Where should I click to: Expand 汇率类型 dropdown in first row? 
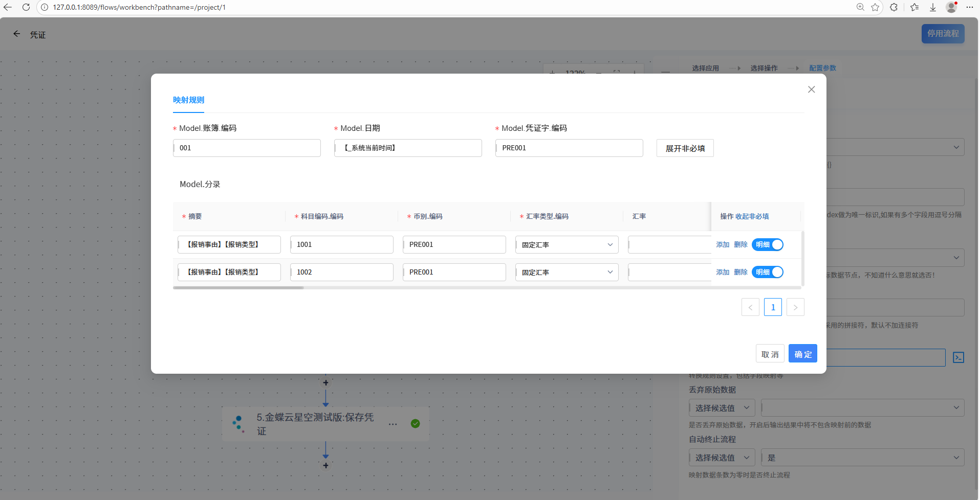tap(567, 245)
